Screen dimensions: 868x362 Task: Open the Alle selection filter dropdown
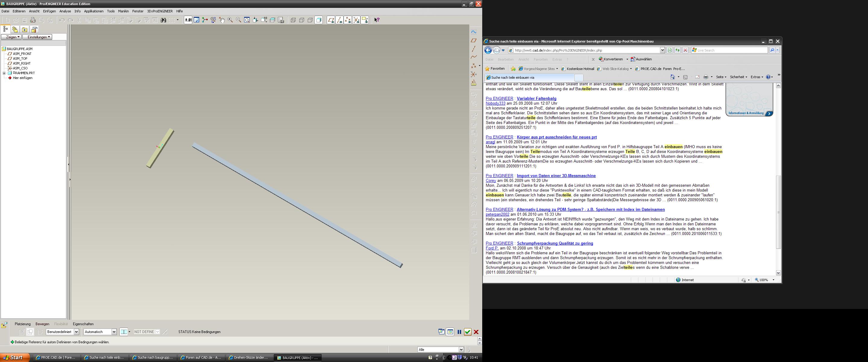(x=441, y=350)
